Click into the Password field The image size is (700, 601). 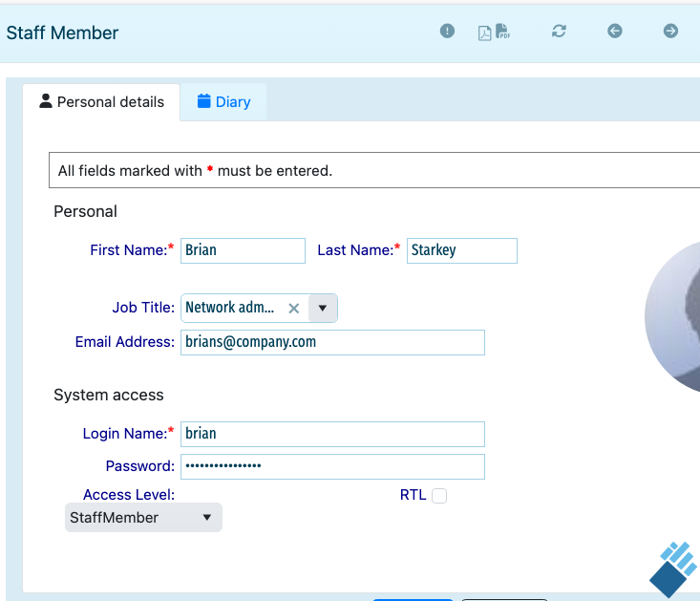click(x=332, y=466)
